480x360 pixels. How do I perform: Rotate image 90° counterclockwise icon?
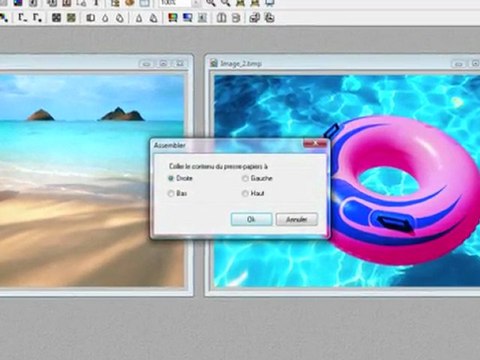(x=255, y=18)
